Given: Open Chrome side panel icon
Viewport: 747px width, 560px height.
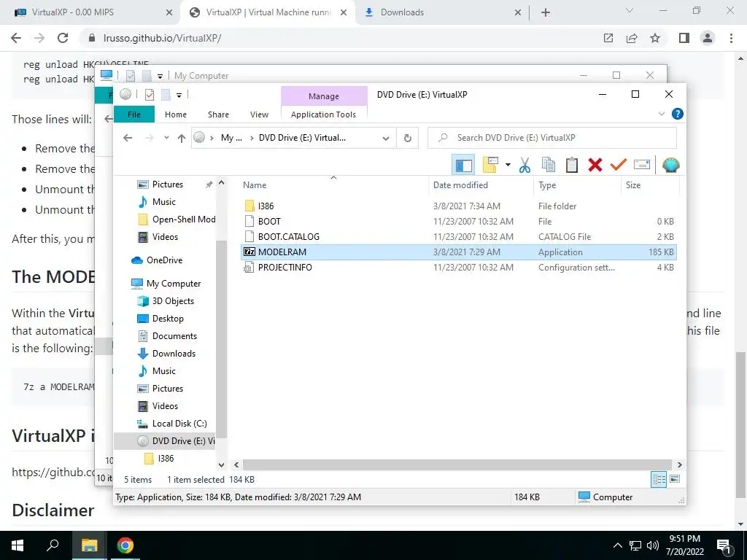Looking at the screenshot, I should coord(684,38).
